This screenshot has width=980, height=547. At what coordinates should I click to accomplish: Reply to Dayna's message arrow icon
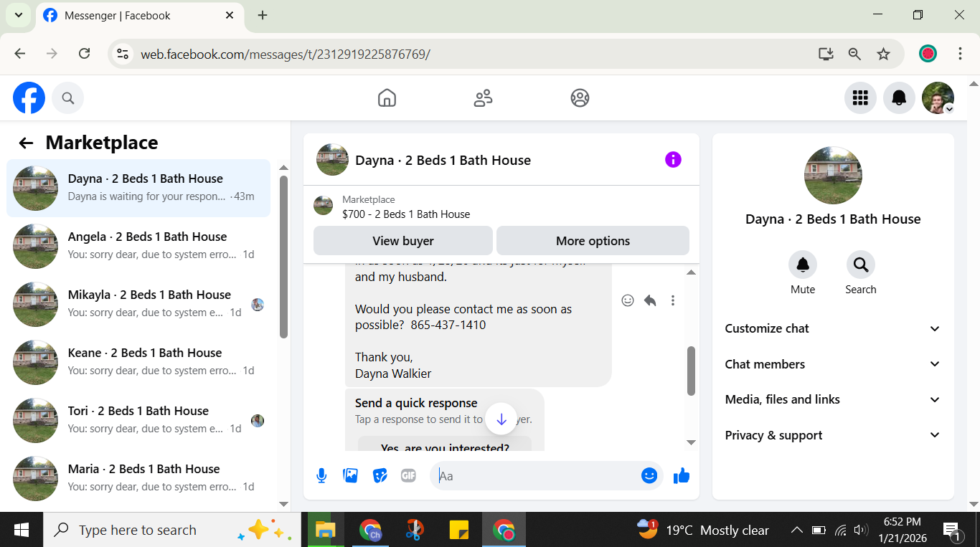pos(650,300)
